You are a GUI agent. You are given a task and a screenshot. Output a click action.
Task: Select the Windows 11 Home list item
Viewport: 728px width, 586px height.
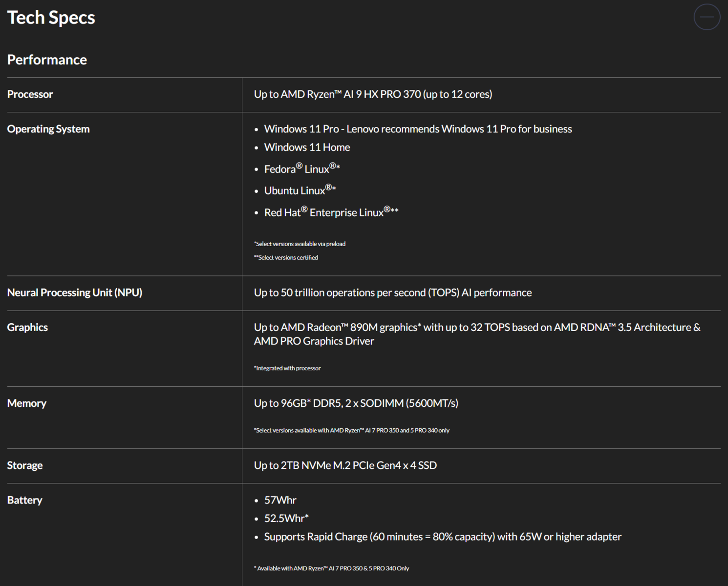[307, 147]
